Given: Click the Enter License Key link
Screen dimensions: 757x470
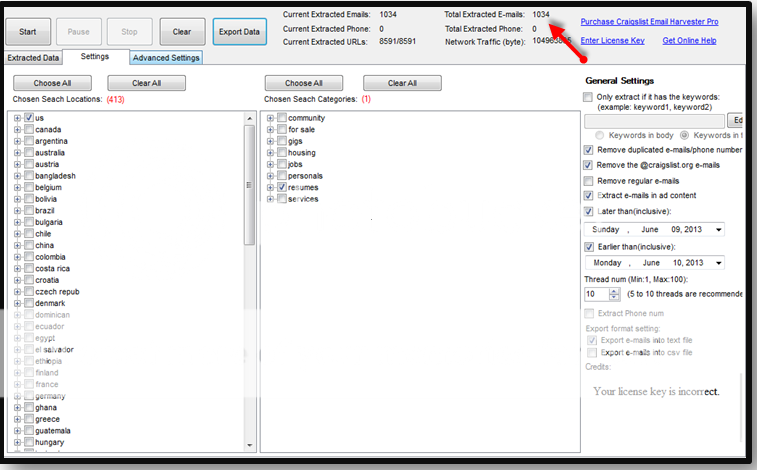Looking at the screenshot, I should point(612,41).
